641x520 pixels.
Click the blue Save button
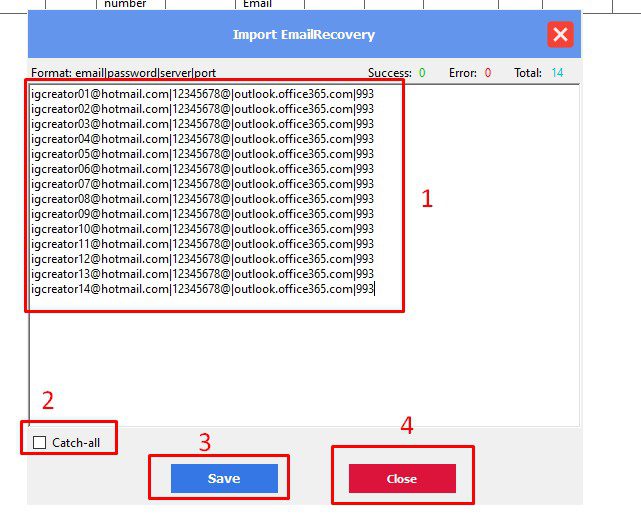[x=224, y=478]
